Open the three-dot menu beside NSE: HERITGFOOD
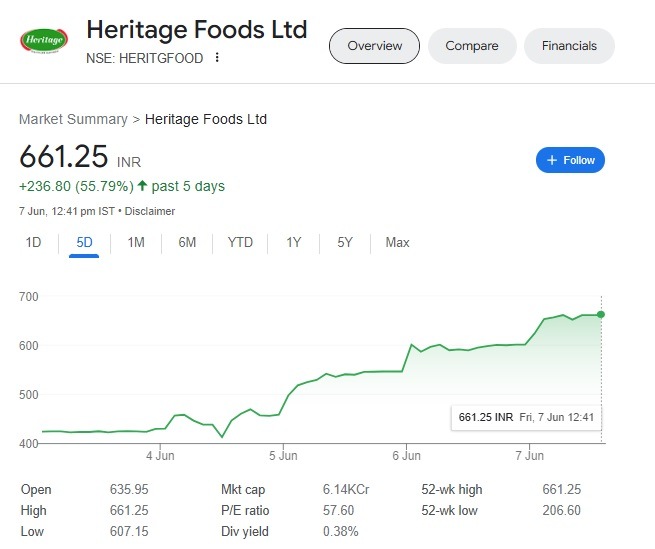655x549 pixels. 217,57
